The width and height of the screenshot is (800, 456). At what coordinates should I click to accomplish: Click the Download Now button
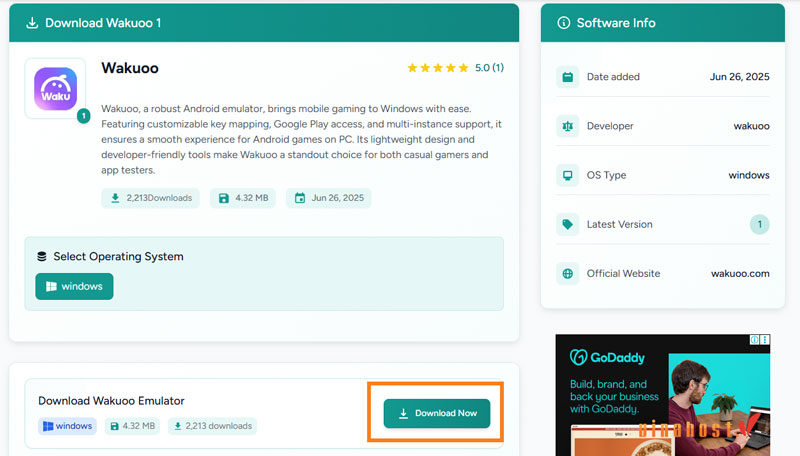pos(437,413)
